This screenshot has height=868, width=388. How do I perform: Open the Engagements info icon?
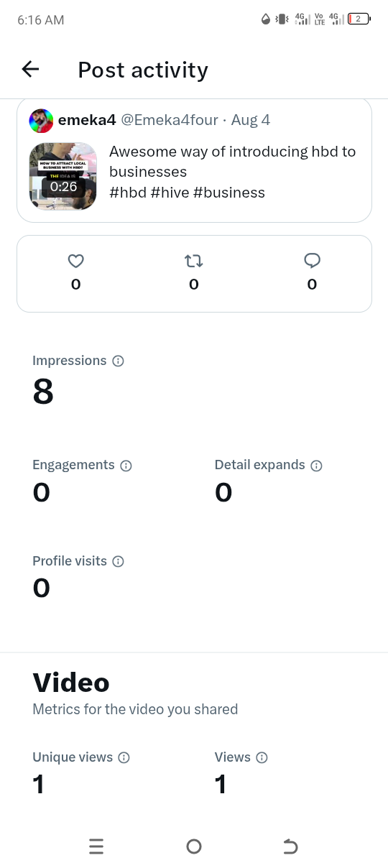(126, 466)
